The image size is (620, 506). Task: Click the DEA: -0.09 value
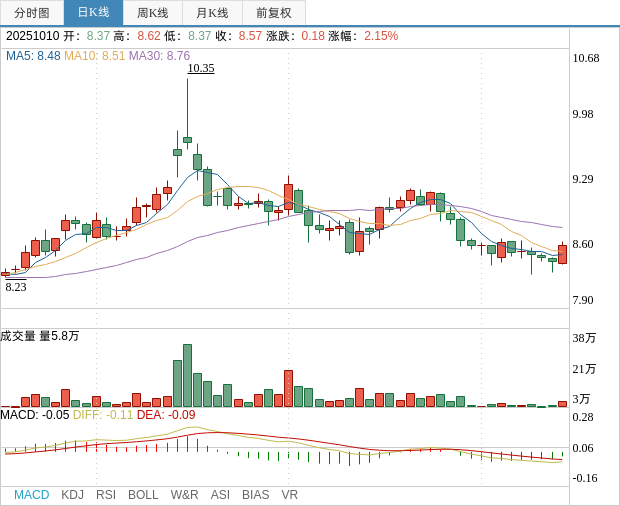[x=166, y=415]
